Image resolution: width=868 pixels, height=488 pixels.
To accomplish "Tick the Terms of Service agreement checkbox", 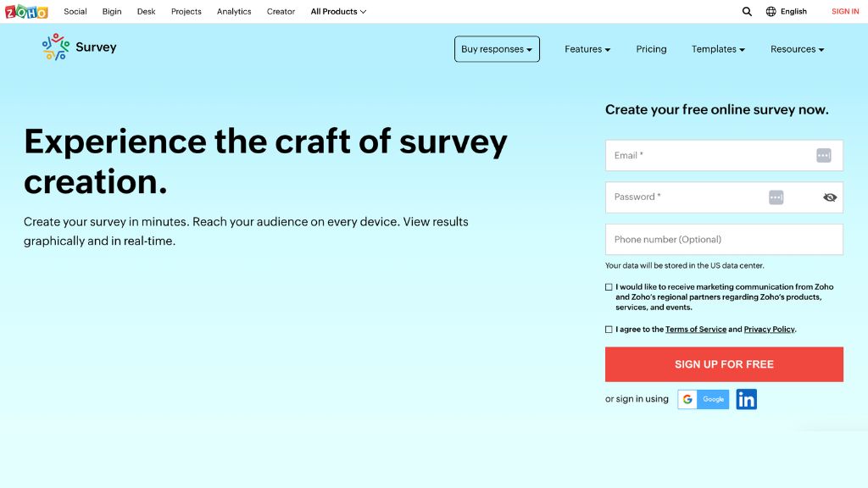I will (609, 330).
